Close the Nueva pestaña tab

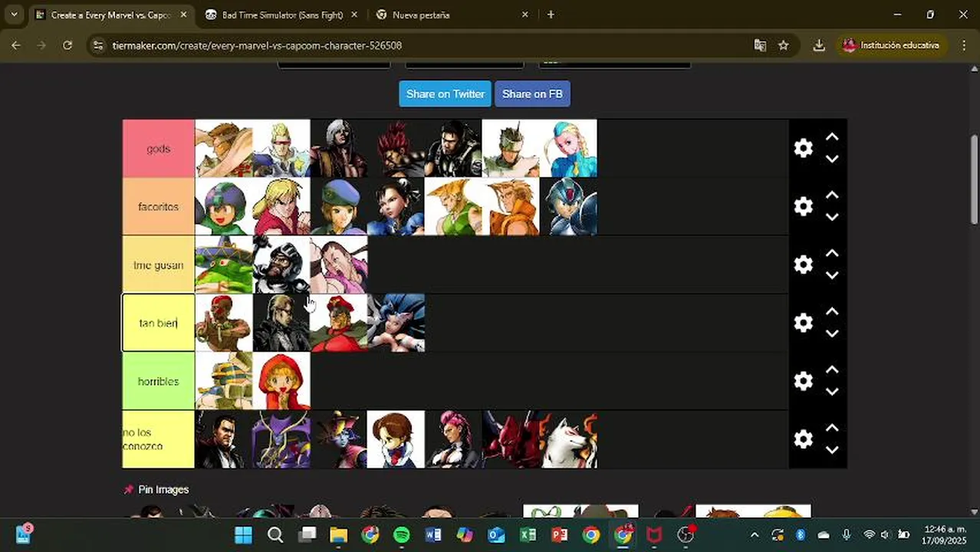pos(525,15)
